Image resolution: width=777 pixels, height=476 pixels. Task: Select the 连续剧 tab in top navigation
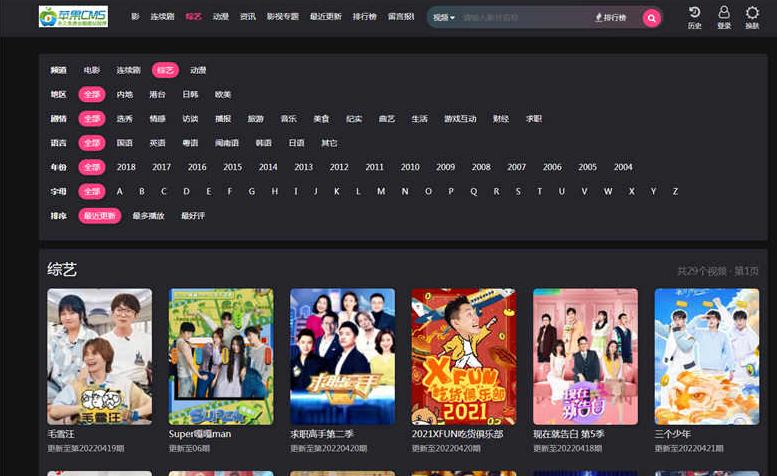161,18
